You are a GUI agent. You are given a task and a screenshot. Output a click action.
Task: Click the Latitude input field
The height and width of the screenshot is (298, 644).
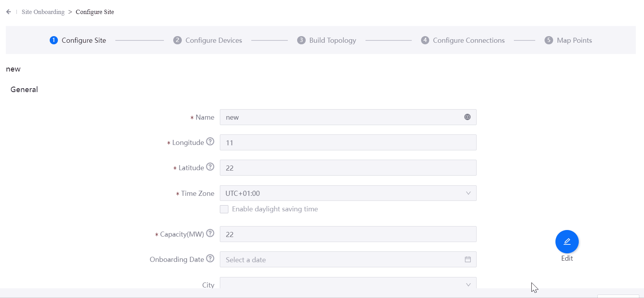click(x=348, y=168)
